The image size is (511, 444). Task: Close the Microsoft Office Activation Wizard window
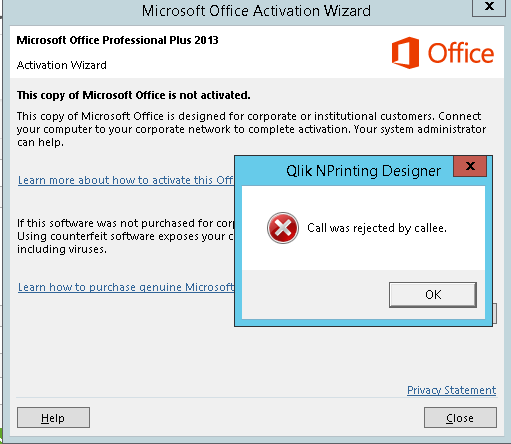pyautogui.click(x=489, y=7)
